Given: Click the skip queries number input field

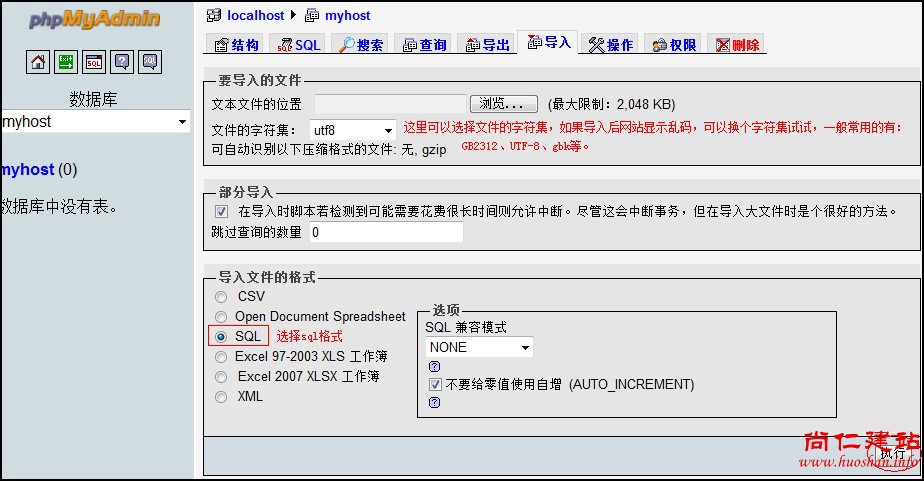Looking at the screenshot, I should (385, 232).
